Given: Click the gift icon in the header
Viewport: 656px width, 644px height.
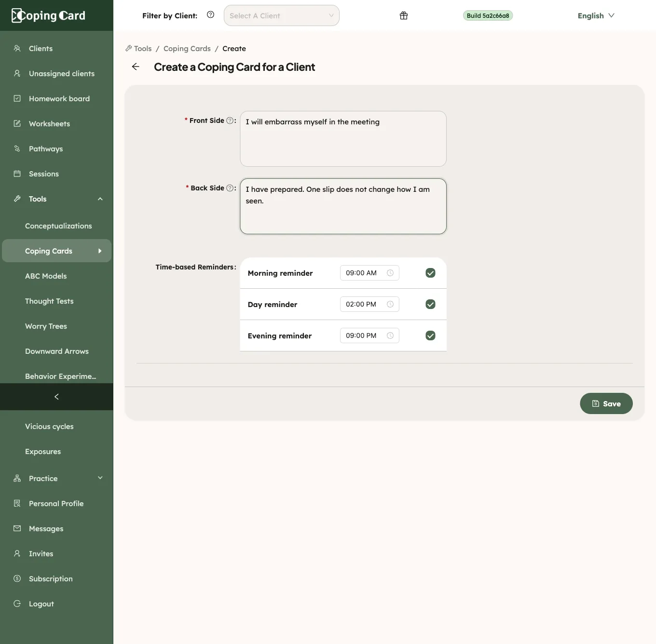Looking at the screenshot, I should tap(404, 15).
